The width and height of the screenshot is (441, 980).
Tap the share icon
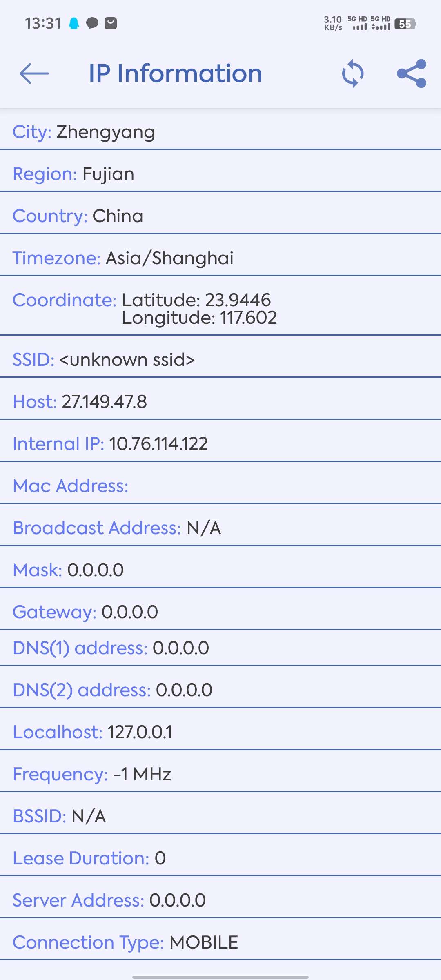pos(412,73)
